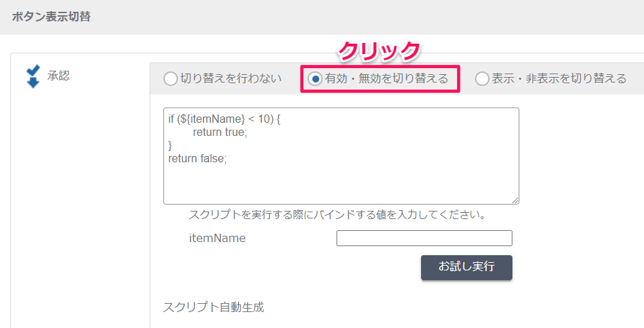Click the ボタン表示切替 header title
Screen dimensions: 644x328
tap(51, 17)
